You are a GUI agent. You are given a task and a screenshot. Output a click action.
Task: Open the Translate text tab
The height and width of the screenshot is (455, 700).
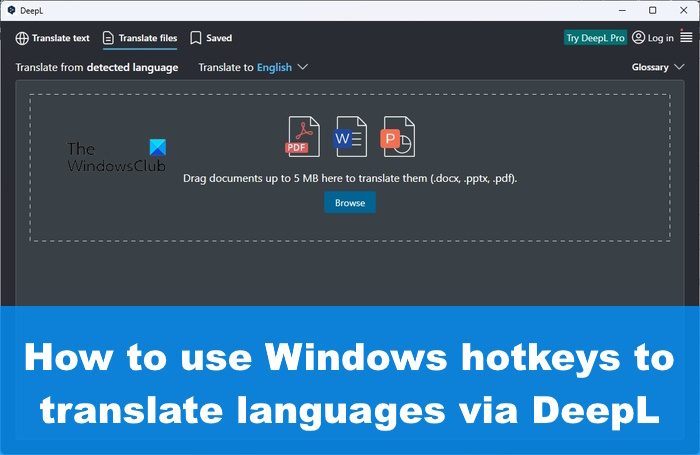53,38
